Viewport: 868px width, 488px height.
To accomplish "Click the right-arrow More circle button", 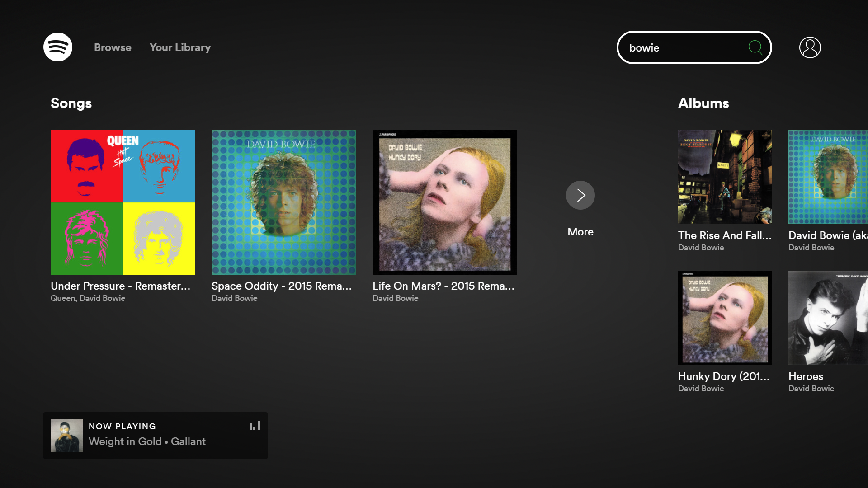I will pyautogui.click(x=580, y=195).
